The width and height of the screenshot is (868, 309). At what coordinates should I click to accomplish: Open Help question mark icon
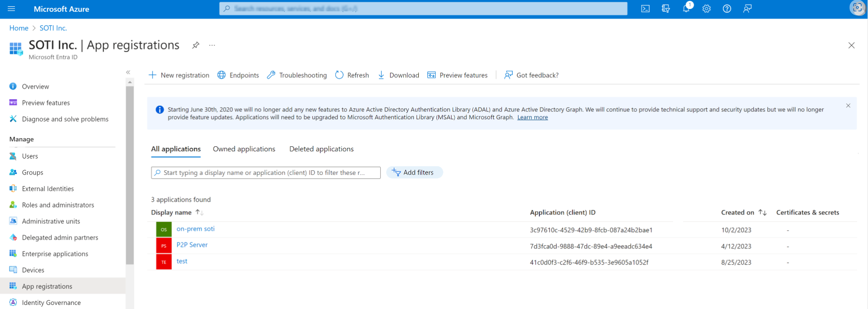727,9
